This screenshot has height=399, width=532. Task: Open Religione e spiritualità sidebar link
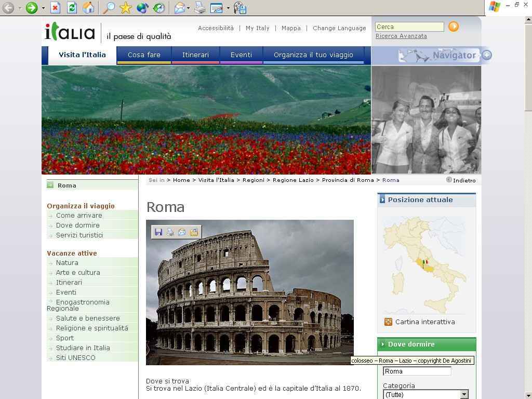[92, 328]
